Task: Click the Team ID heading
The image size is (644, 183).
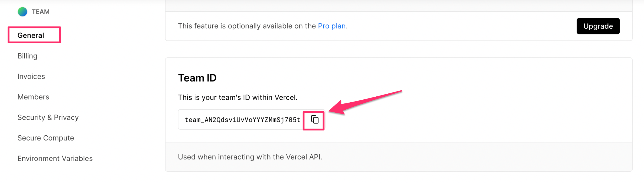Action: point(197,78)
